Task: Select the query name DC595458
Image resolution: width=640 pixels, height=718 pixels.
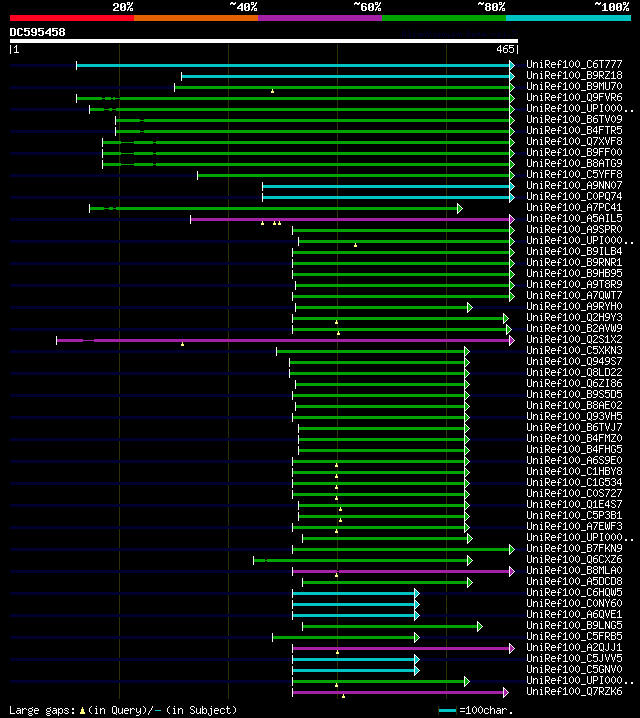Action: pyautogui.click(x=38, y=32)
